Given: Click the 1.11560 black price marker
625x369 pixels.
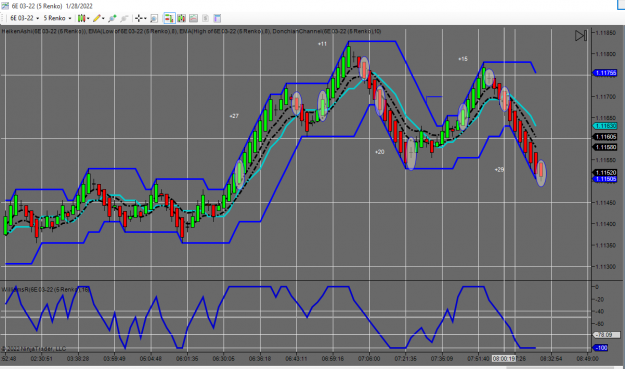Looking at the screenshot, I should pos(605,147).
